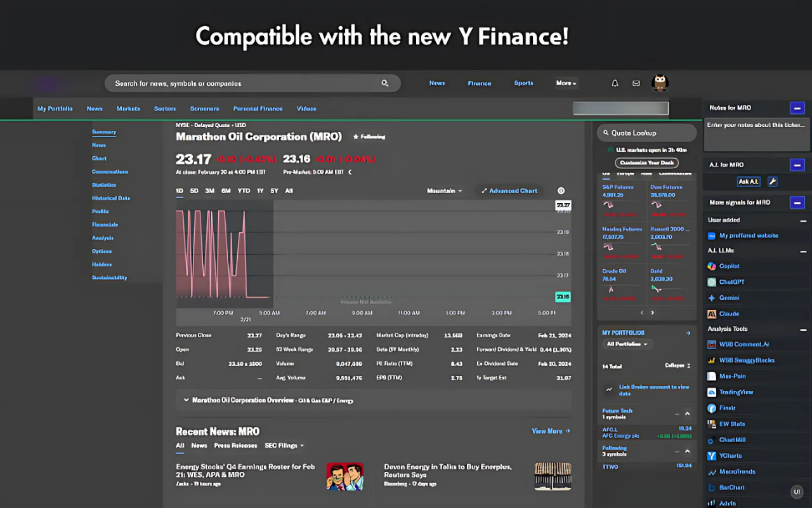The height and width of the screenshot is (508, 812).
Task: Click the wrench icon next to Ask A.I.
Action: pos(772,181)
